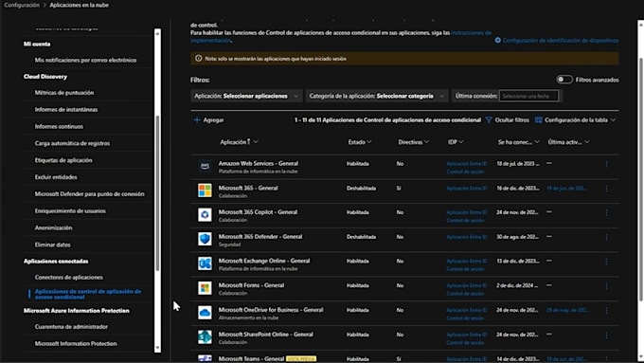Open Métricas de puntuación settings
Screen dimensions: 644x363
tap(64, 93)
